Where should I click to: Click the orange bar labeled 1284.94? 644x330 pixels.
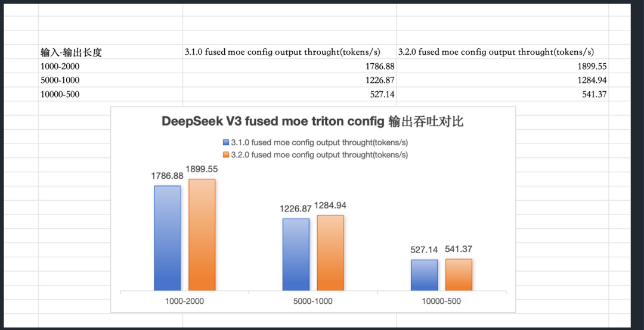[330, 253]
